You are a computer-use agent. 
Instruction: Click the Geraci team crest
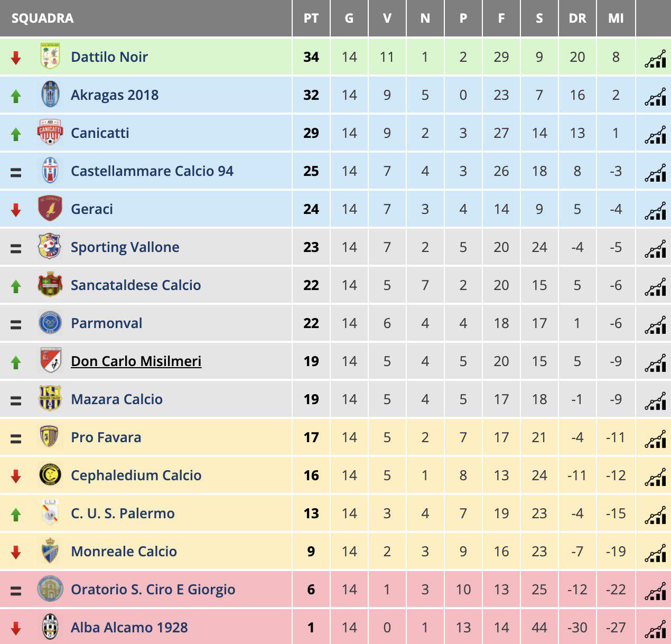[x=50, y=209]
